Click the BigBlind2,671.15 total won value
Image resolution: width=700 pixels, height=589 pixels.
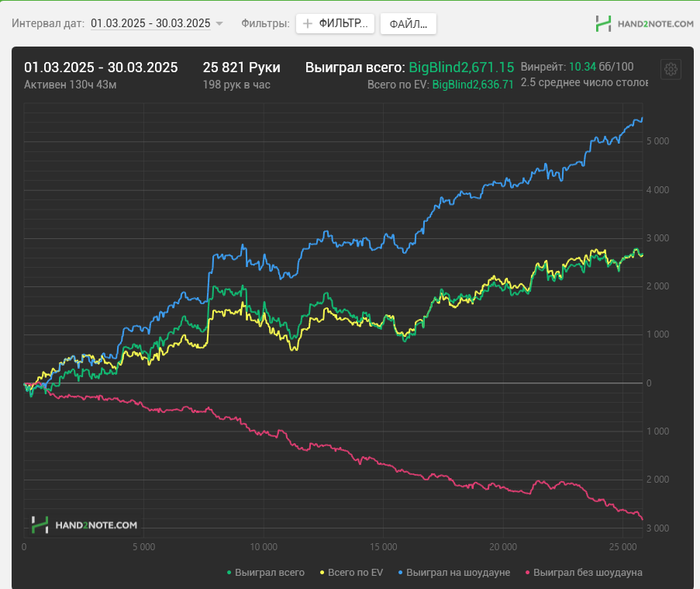[461, 67]
